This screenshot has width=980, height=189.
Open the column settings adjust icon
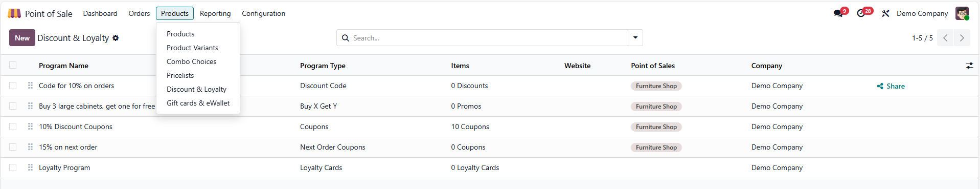coord(969,66)
